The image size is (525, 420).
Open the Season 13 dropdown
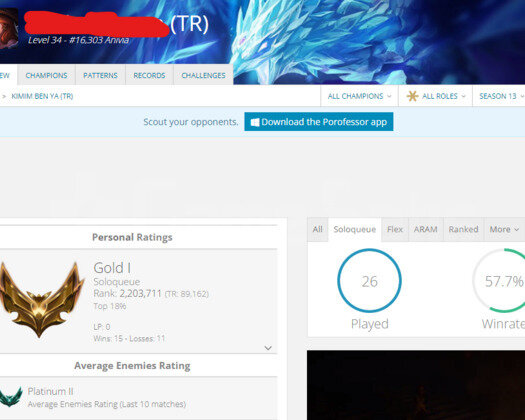pyautogui.click(x=500, y=96)
